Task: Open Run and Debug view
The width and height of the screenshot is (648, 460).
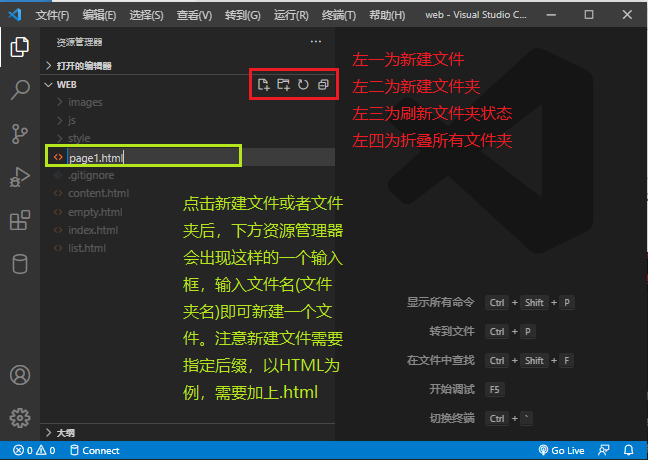Action: click(20, 177)
